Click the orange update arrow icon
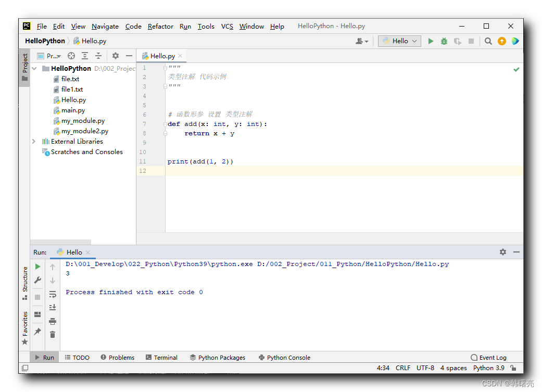The image size is (542, 392). click(501, 41)
